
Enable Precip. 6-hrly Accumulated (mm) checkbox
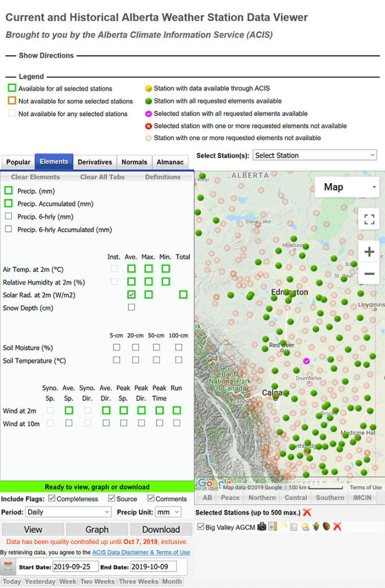[x=8, y=229]
